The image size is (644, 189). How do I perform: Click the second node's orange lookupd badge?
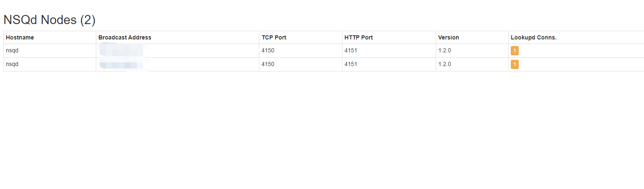tap(515, 64)
